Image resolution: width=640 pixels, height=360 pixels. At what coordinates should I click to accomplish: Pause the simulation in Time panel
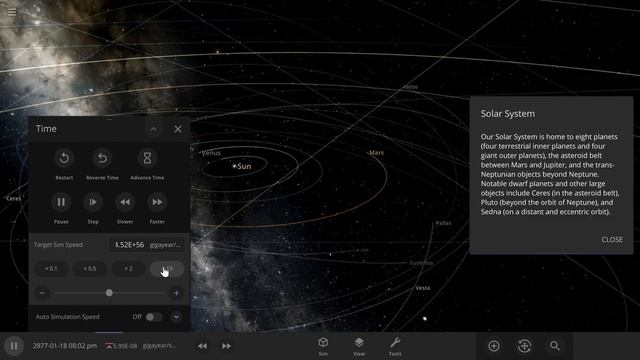61,202
